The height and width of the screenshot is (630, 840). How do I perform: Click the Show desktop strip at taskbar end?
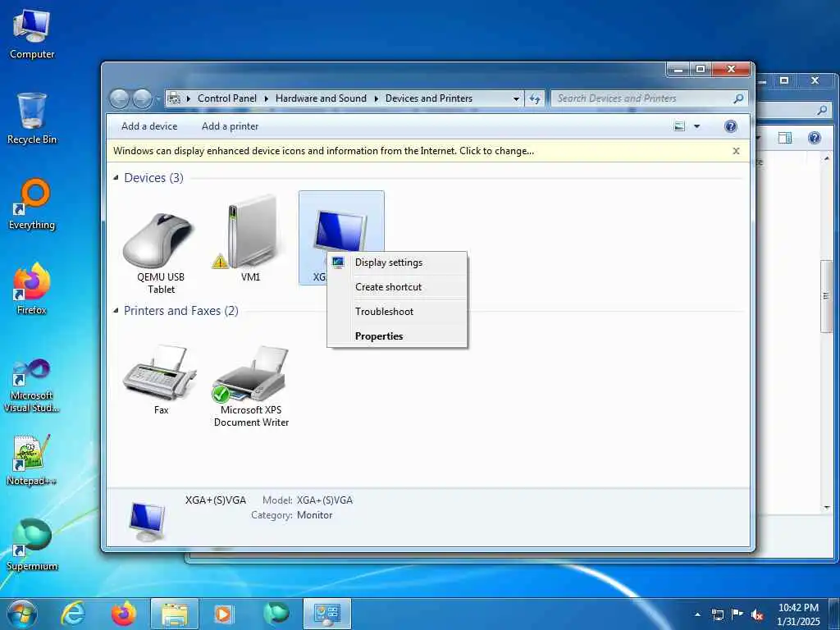pos(834,614)
